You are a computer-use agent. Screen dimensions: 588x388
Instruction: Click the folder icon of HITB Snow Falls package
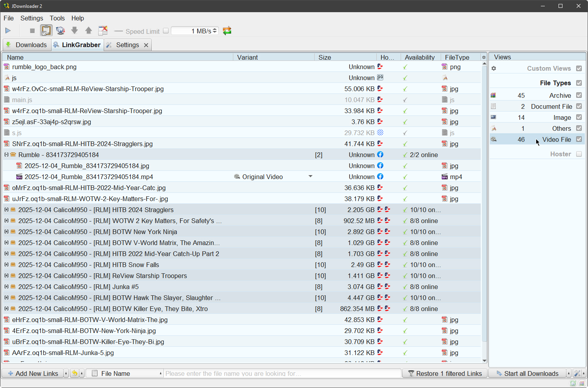(x=13, y=265)
